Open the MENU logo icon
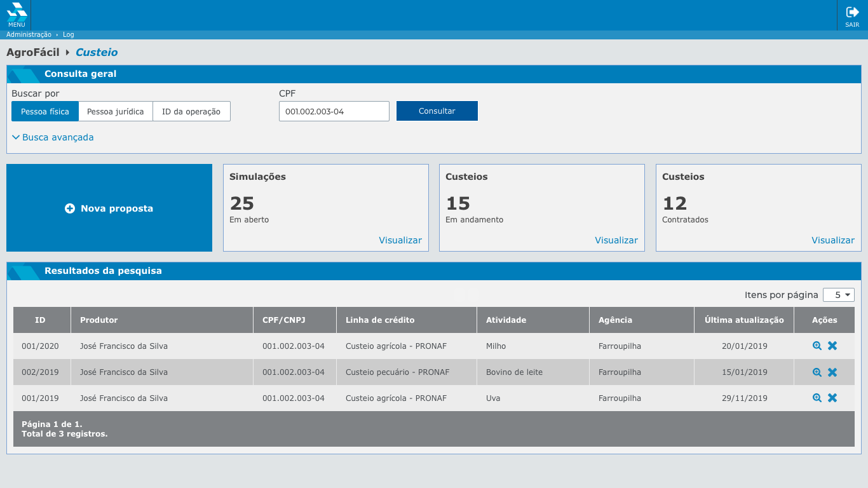The image size is (868, 488). tap(17, 15)
